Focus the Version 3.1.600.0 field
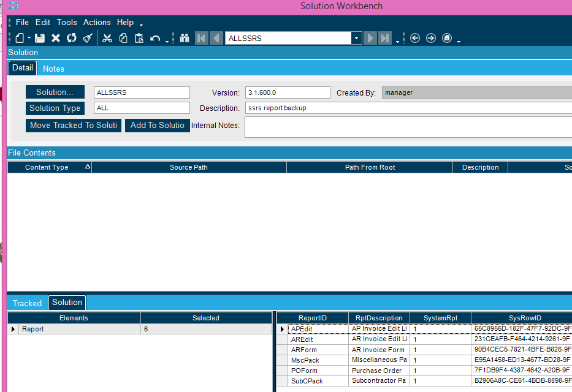Viewport: 572px width, 392px height. tap(288, 92)
